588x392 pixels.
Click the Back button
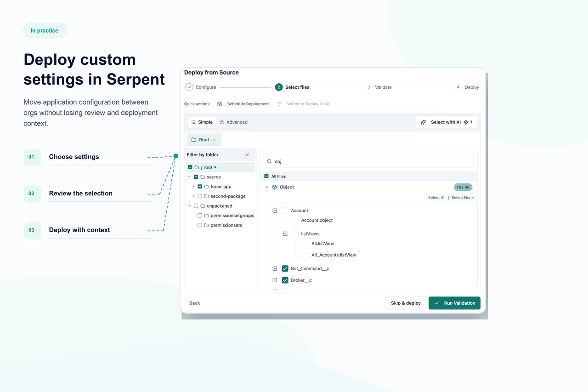point(195,303)
